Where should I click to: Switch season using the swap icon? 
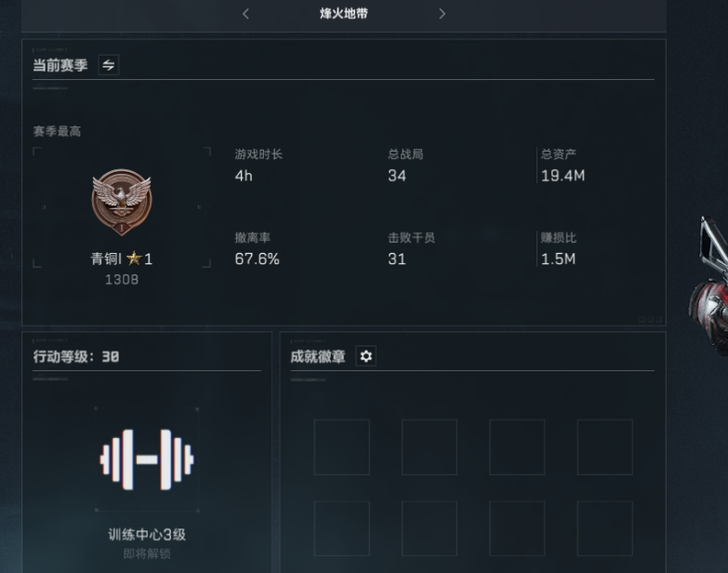[x=109, y=65]
